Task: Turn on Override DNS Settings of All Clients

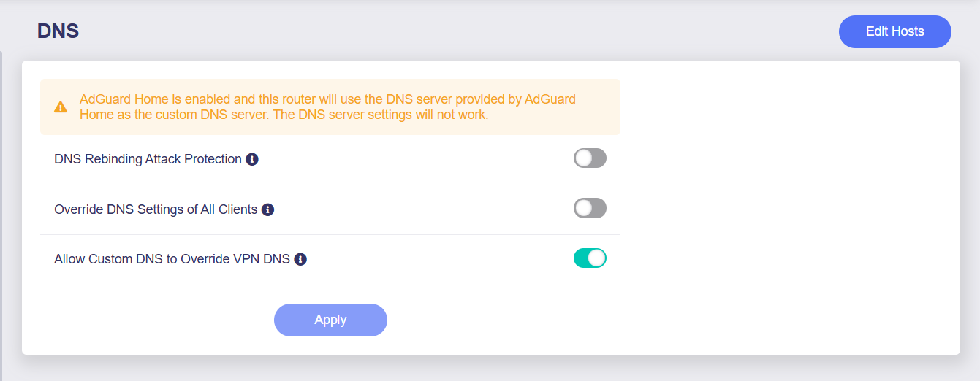Action: (x=590, y=208)
